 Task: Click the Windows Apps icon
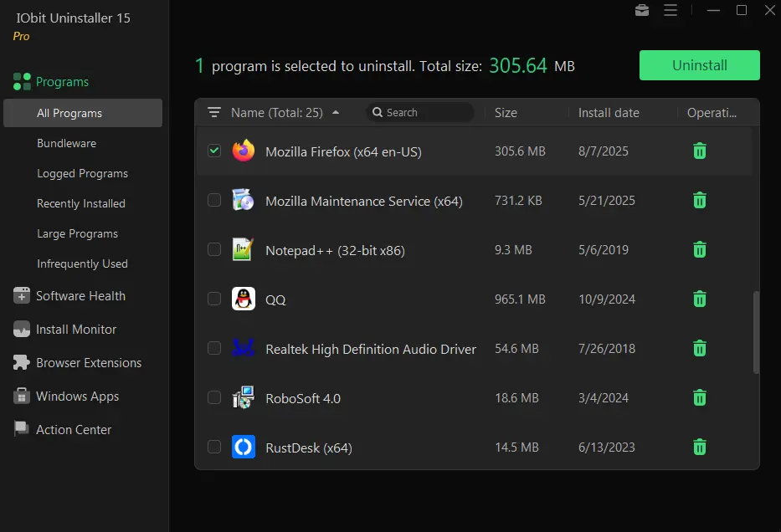click(22, 396)
